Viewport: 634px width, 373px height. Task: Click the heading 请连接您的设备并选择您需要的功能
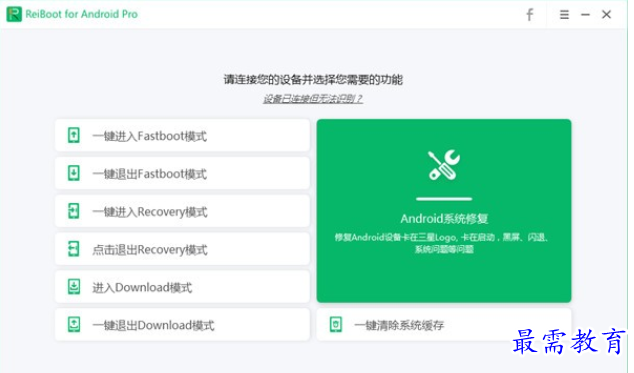(x=313, y=79)
